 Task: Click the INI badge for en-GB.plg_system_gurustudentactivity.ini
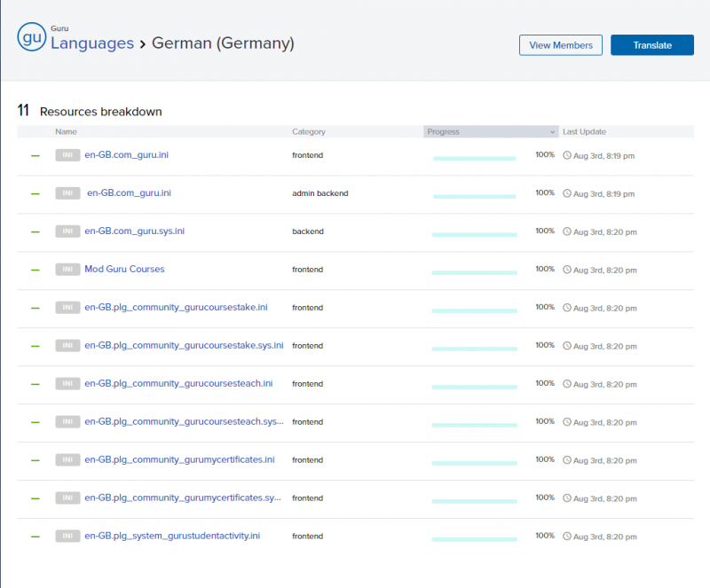68,536
